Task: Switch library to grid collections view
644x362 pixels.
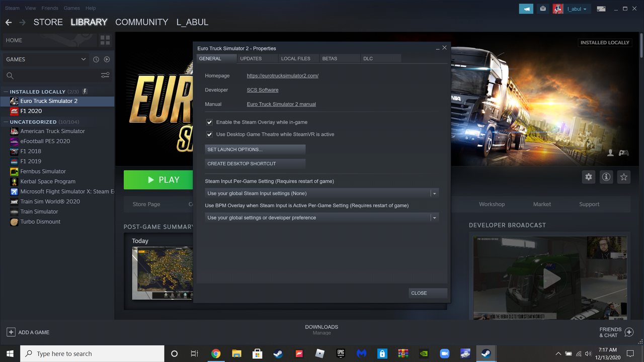Action: point(105,40)
